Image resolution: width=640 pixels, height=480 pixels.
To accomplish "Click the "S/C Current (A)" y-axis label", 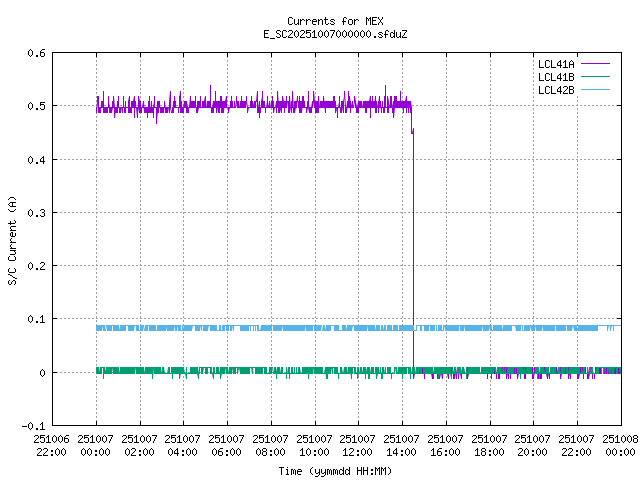I will click(13, 240).
